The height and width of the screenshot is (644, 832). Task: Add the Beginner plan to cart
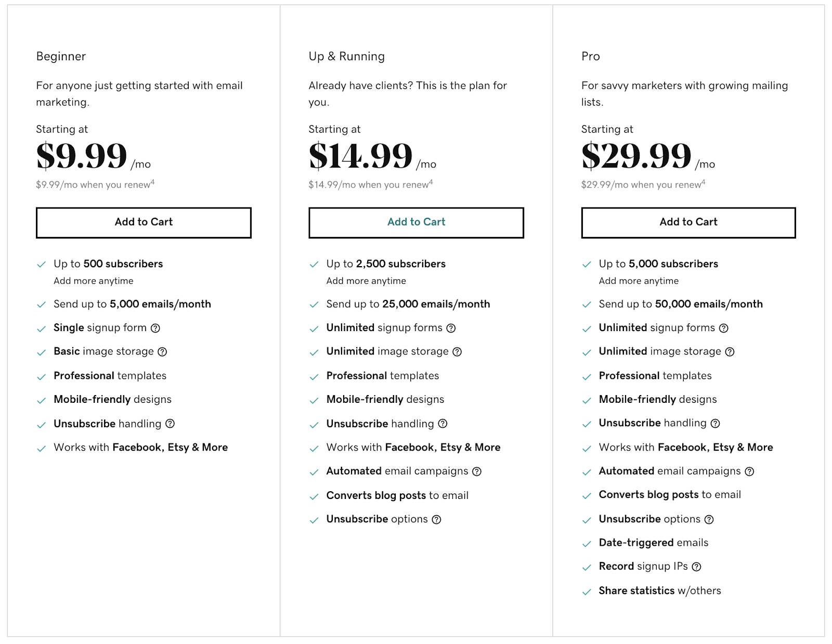pyautogui.click(x=144, y=222)
